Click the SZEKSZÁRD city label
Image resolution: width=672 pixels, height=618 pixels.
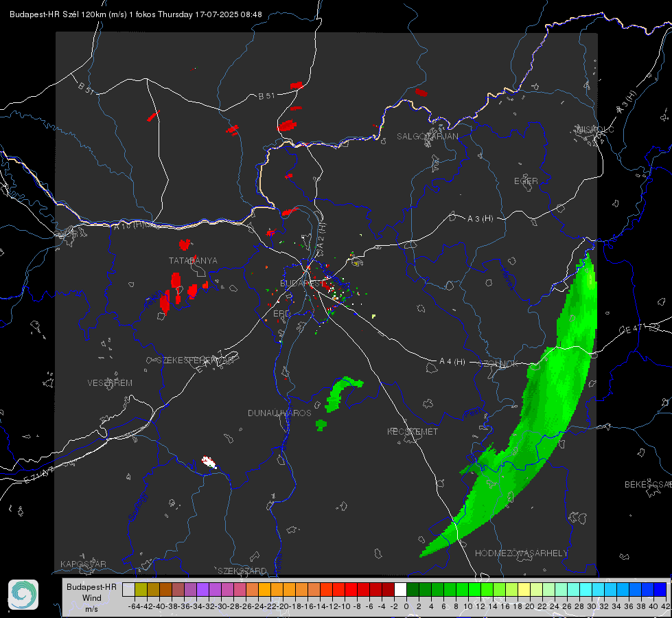242,571
